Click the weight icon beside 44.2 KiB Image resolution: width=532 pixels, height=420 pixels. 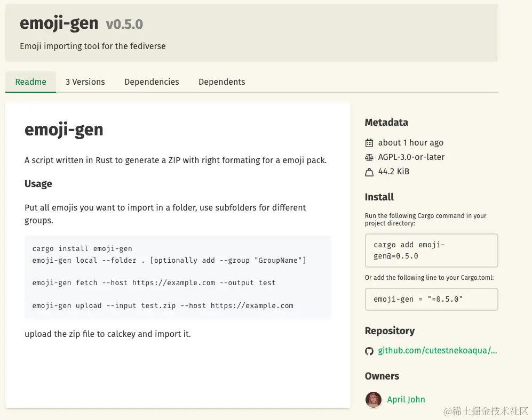(x=369, y=172)
